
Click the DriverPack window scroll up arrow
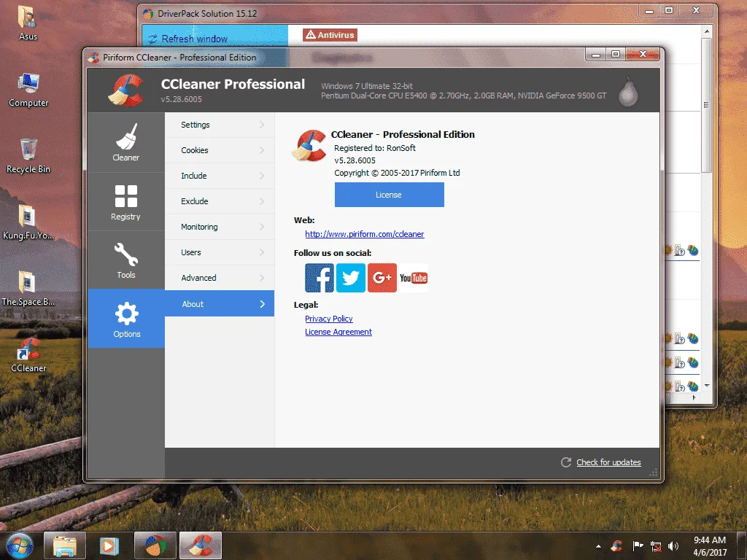[x=706, y=31]
